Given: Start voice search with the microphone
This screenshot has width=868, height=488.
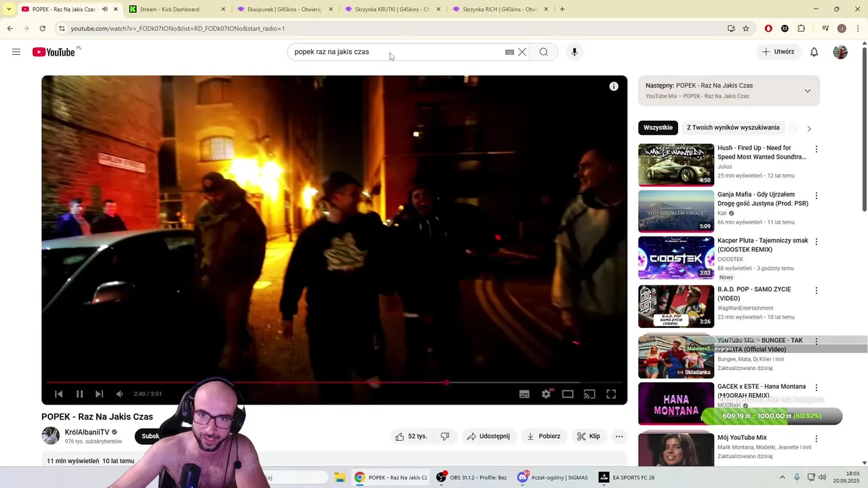Looking at the screenshot, I should (x=574, y=52).
